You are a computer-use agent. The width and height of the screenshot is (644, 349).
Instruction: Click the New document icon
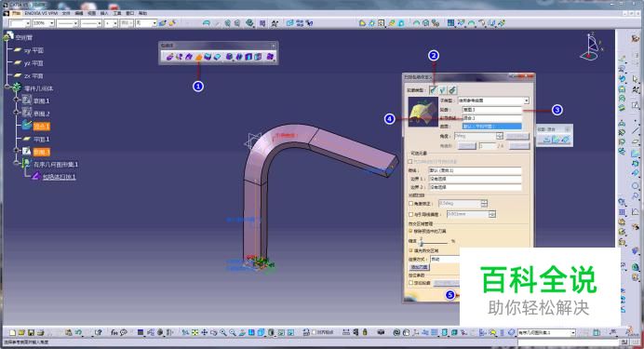click(13, 332)
